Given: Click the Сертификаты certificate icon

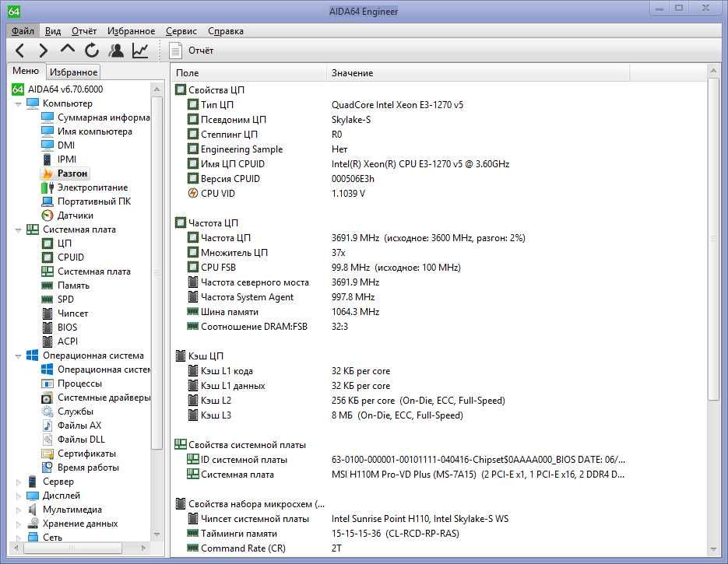Looking at the screenshot, I should pyautogui.click(x=47, y=454).
